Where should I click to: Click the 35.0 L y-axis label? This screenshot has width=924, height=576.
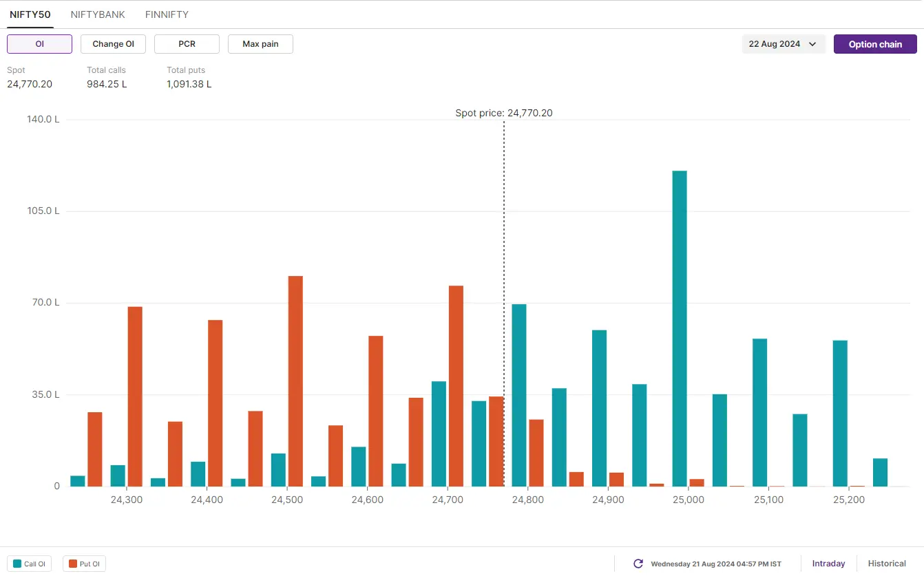(x=45, y=394)
